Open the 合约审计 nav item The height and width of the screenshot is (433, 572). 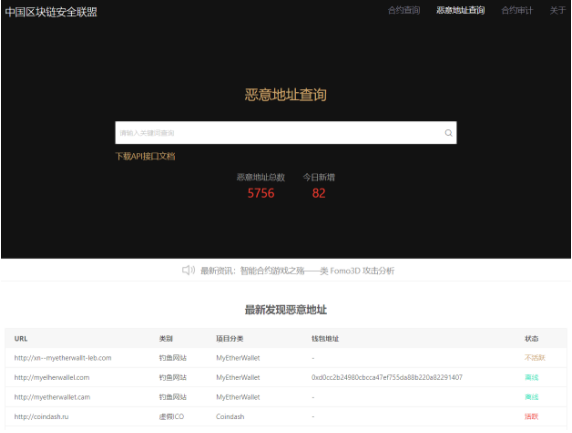[x=517, y=11]
